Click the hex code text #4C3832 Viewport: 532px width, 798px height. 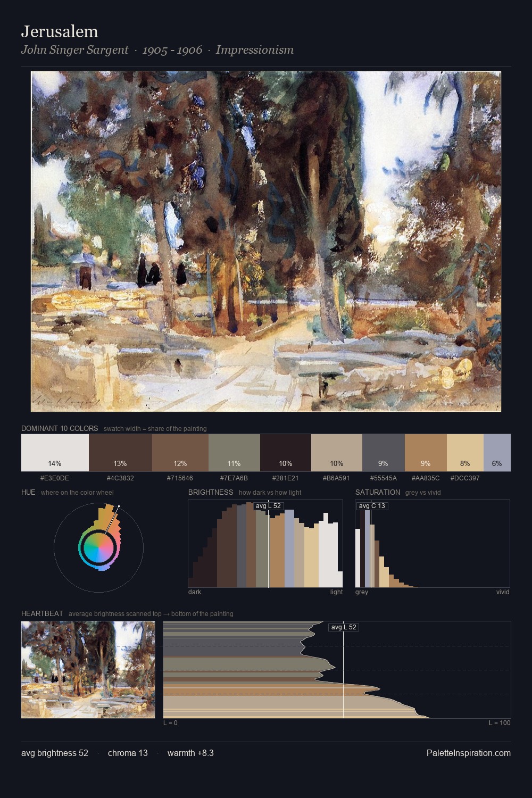point(120,478)
